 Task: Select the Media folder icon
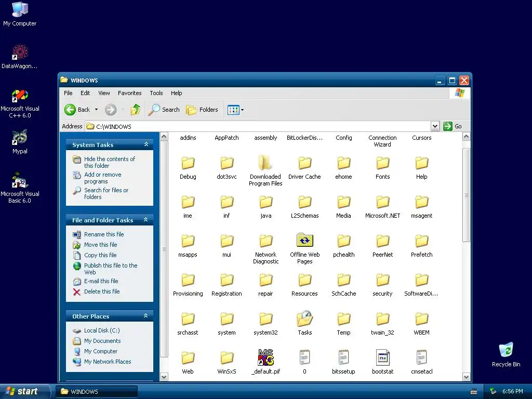(x=344, y=202)
